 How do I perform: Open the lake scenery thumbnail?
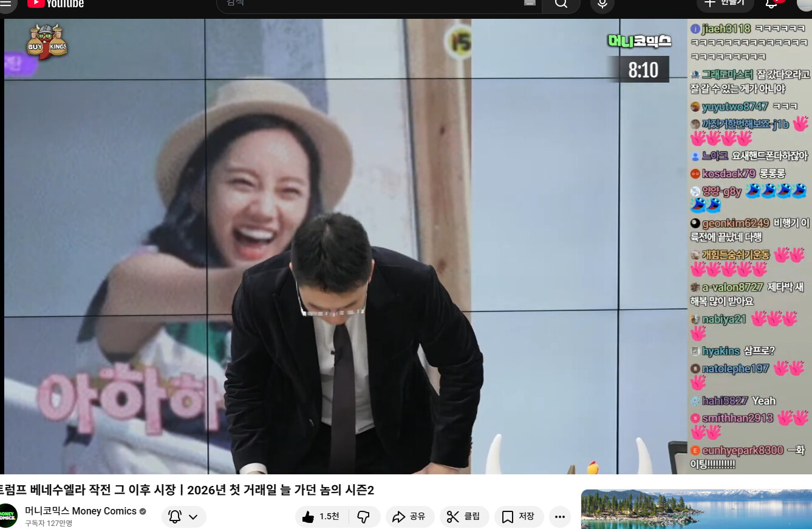[x=697, y=509]
